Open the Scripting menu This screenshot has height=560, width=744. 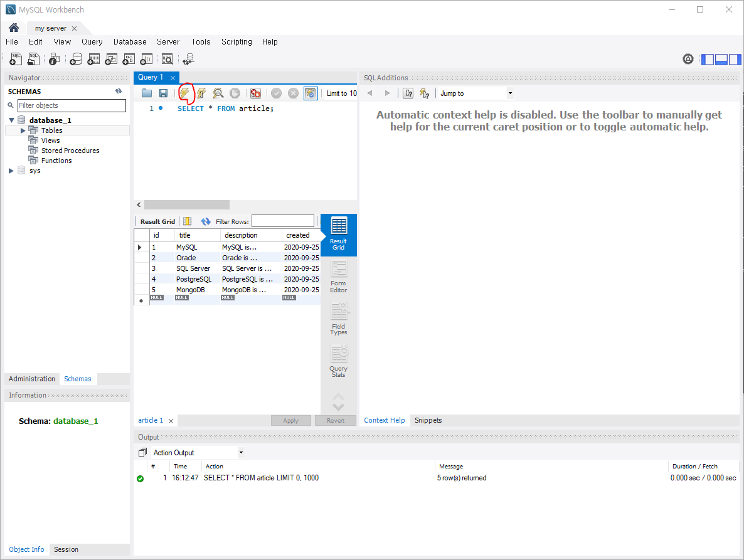coord(236,42)
